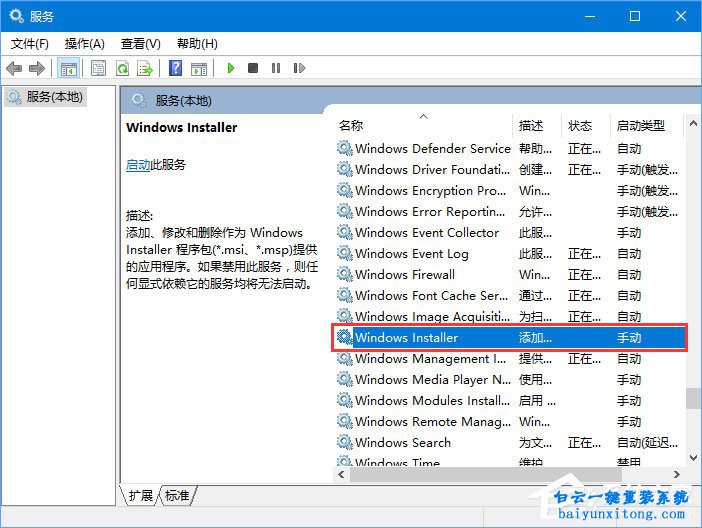Click gear icon of Windows Firewall row

(x=345, y=274)
